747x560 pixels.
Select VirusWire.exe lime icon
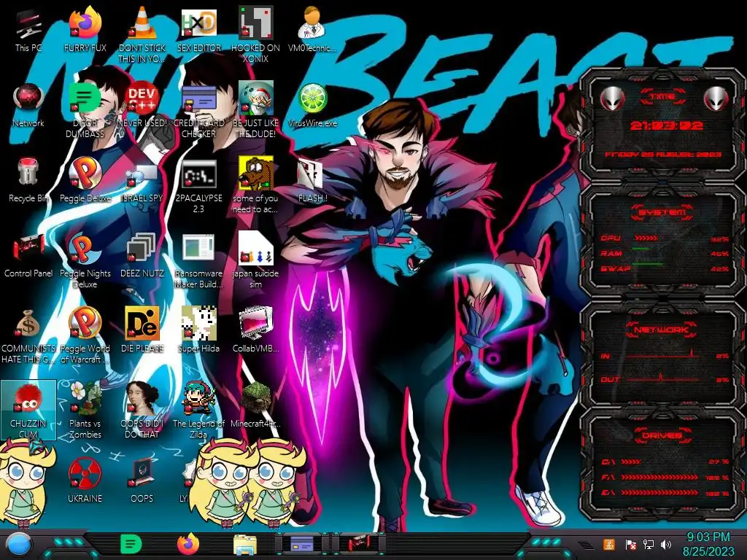click(x=312, y=106)
